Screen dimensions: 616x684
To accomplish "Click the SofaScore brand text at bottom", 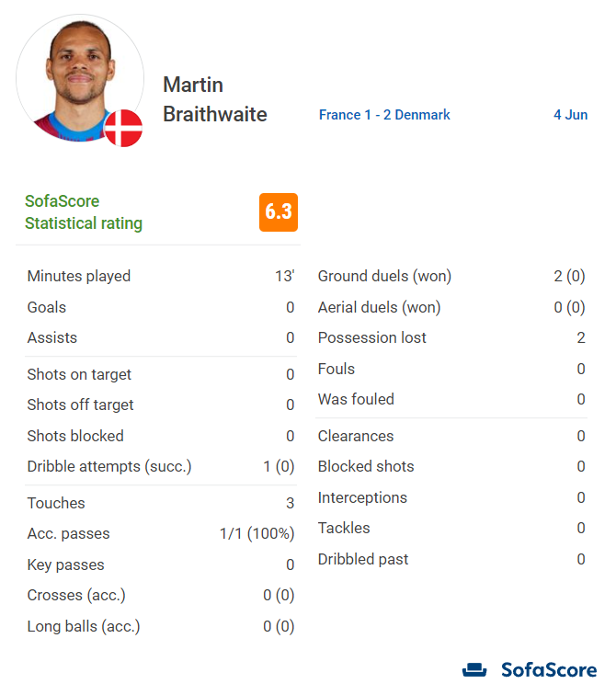I will 548,669.
